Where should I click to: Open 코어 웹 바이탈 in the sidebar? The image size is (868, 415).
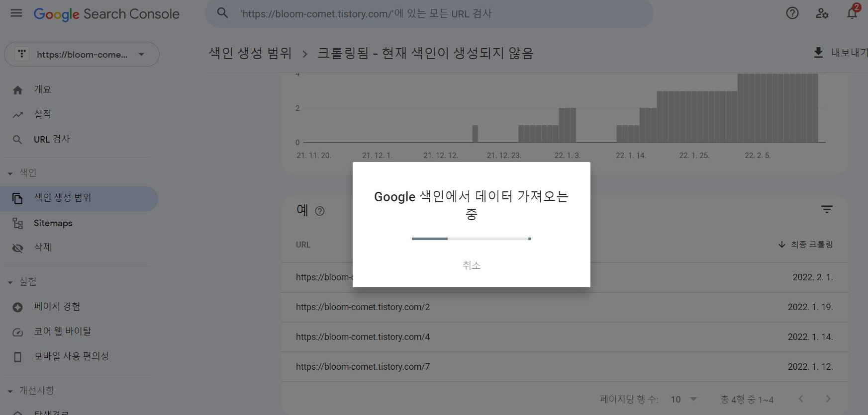click(x=80, y=332)
